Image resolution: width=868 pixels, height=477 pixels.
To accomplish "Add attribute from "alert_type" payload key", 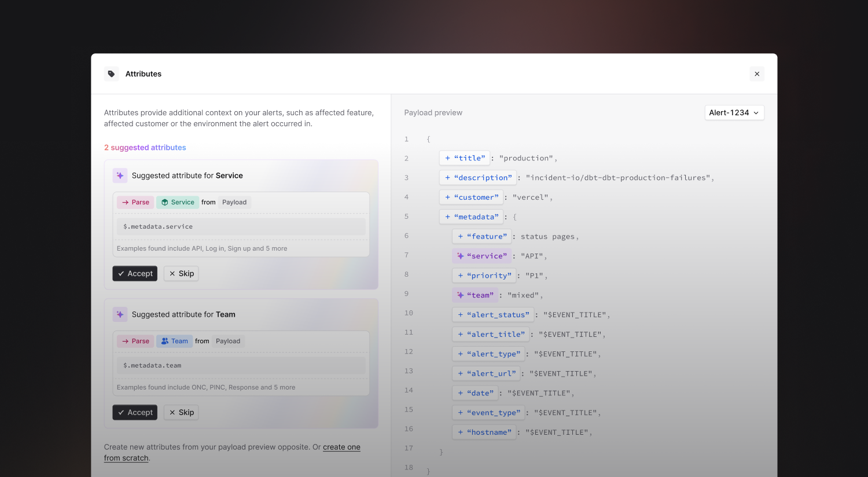I will [488, 354].
